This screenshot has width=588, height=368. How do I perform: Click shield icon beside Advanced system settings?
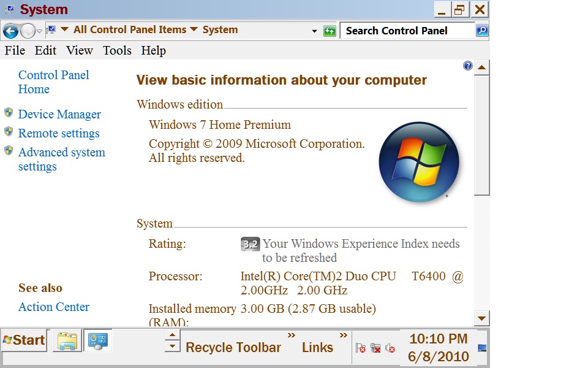click(x=9, y=151)
